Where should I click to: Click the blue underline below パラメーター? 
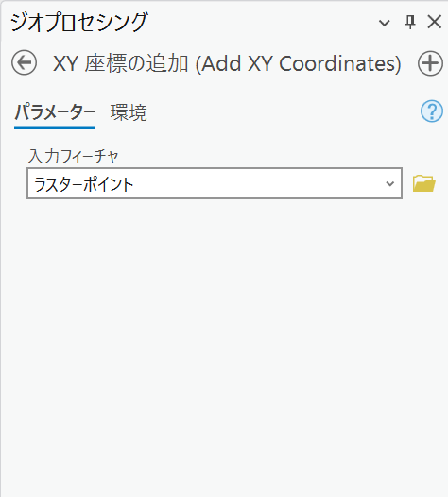[55, 128]
